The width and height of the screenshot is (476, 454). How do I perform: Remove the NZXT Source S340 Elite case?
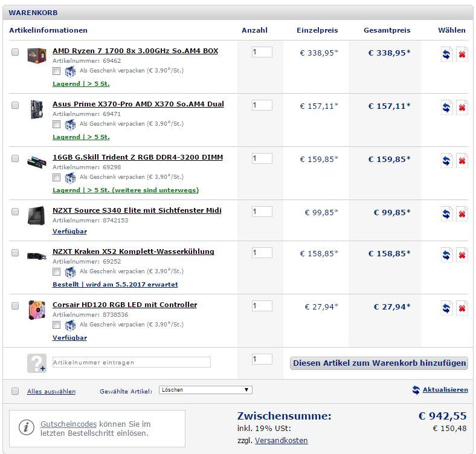click(x=462, y=214)
